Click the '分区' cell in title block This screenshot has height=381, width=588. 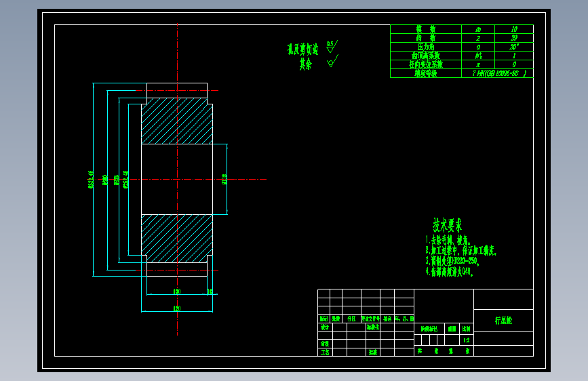[351, 319]
